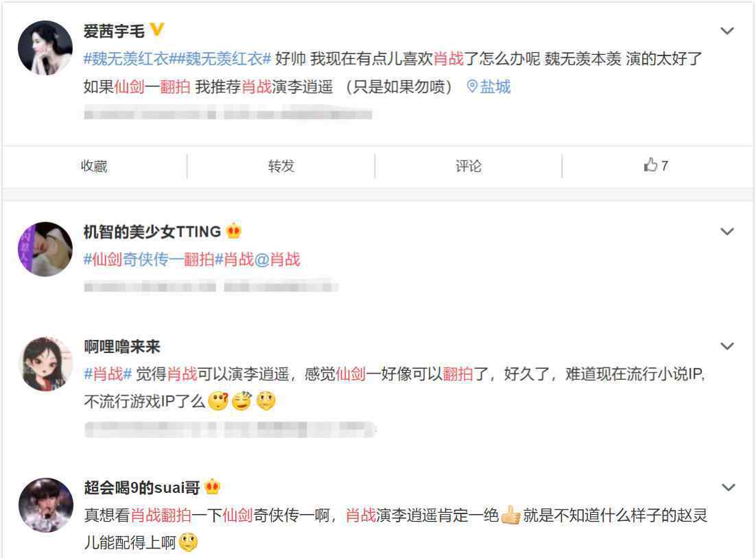Click the location pin icon next to 盐城
The image size is (756, 558).
[x=472, y=86]
